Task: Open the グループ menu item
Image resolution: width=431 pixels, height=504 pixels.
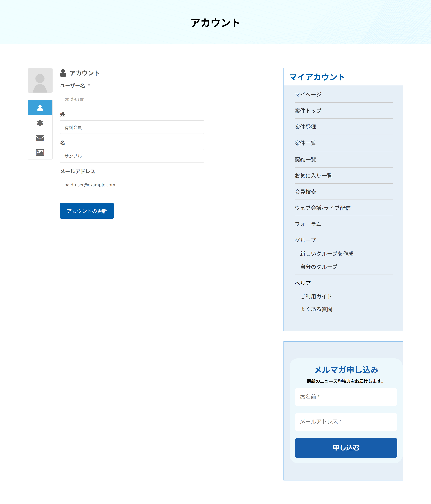Action: (x=305, y=240)
